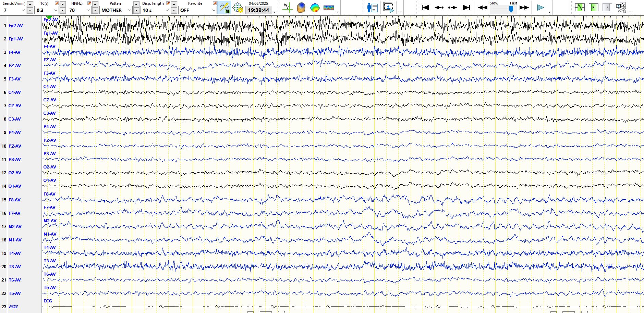
Task: Click the playback speed slider handle
Action: coord(511,9)
